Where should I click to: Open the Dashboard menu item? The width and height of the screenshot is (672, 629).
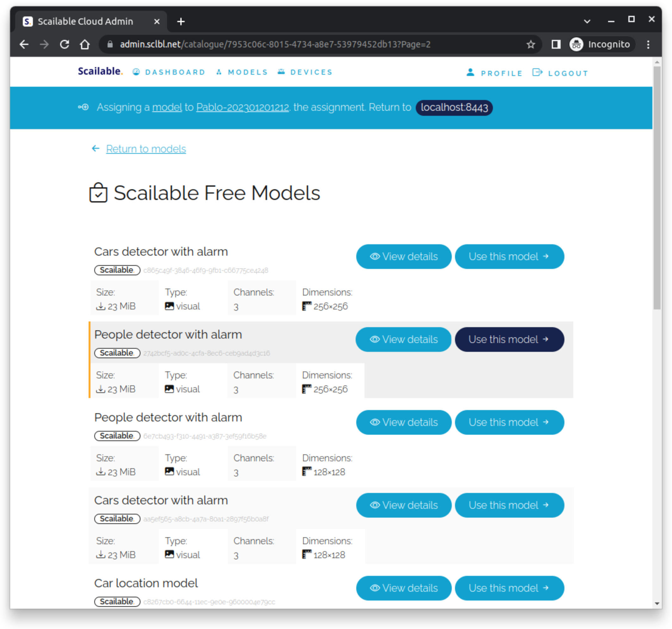169,72
